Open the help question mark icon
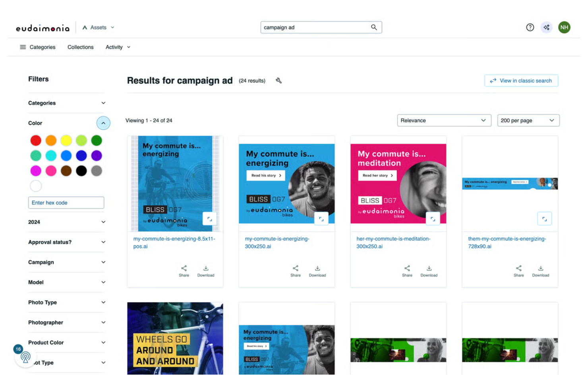 (x=530, y=27)
